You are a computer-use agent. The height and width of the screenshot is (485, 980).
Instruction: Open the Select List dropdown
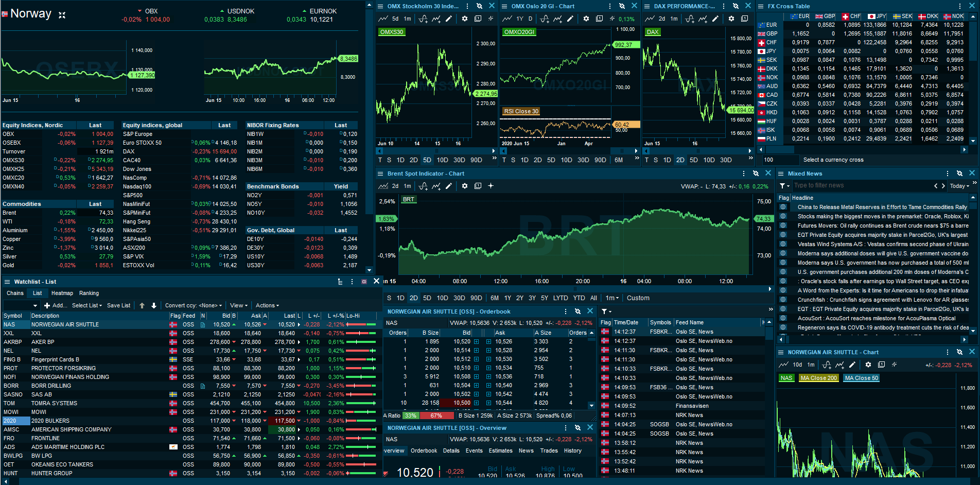[x=87, y=305]
